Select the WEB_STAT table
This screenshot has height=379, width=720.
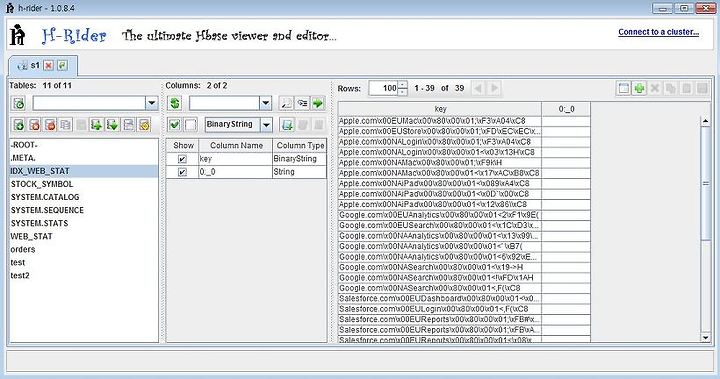[x=84, y=237]
